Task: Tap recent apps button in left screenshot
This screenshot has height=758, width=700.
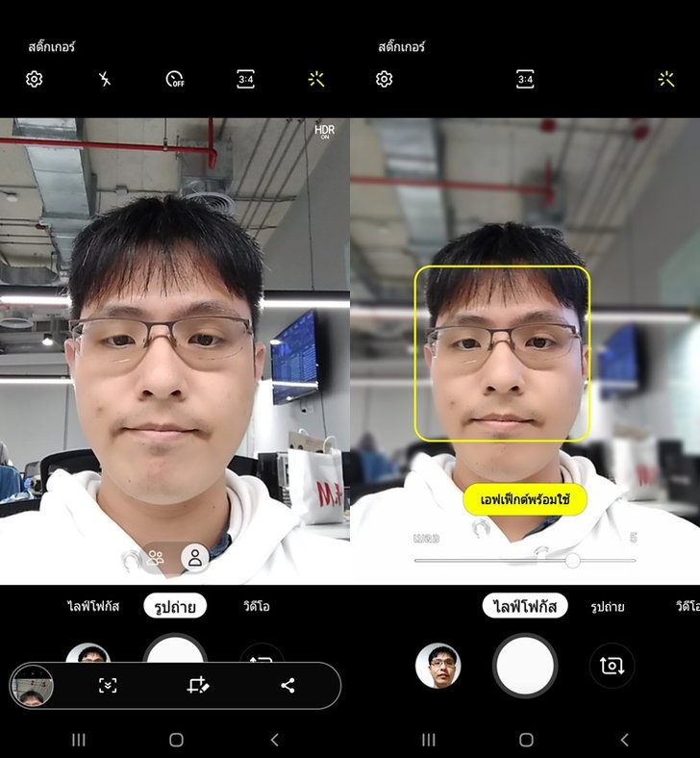Action: point(79,740)
